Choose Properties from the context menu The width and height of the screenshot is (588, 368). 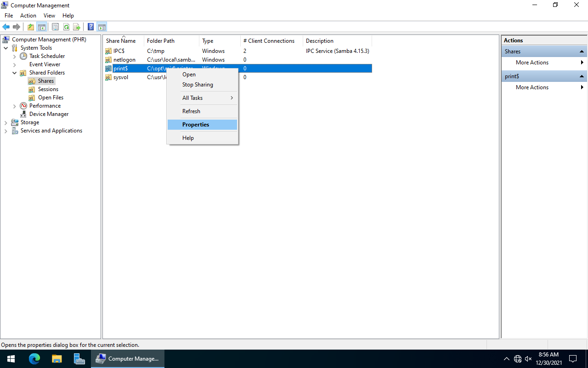pyautogui.click(x=196, y=125)
